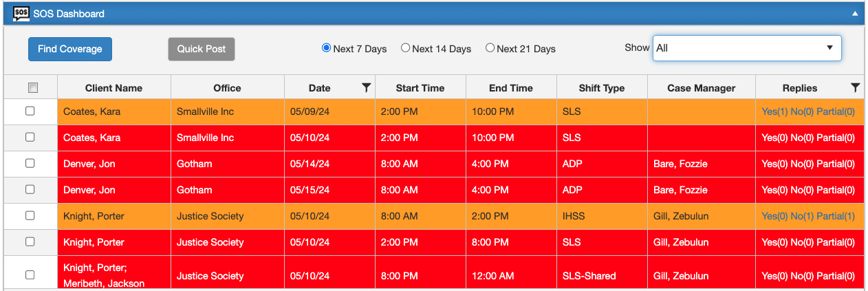Open replies link for Knight IHSS shift
The height and width of the screenshot is (291, 868).
[x=808, y=216]
